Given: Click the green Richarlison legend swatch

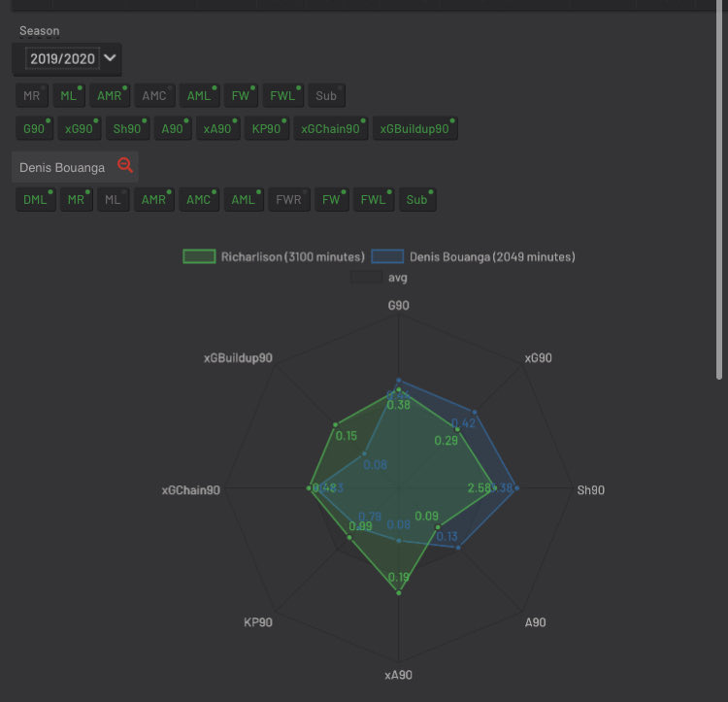Looking at the screenshot, I should [x=199, y=256].
